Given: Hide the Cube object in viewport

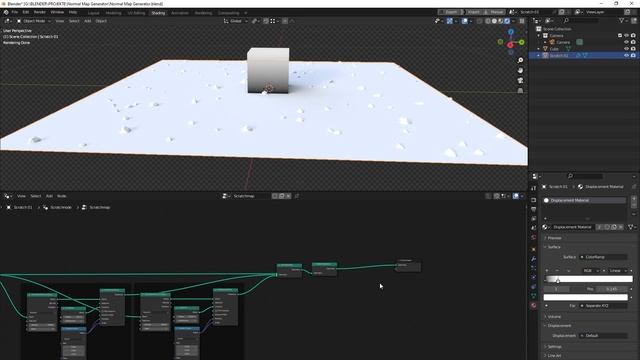Looking at the screenshot, I should coord(627,49).
